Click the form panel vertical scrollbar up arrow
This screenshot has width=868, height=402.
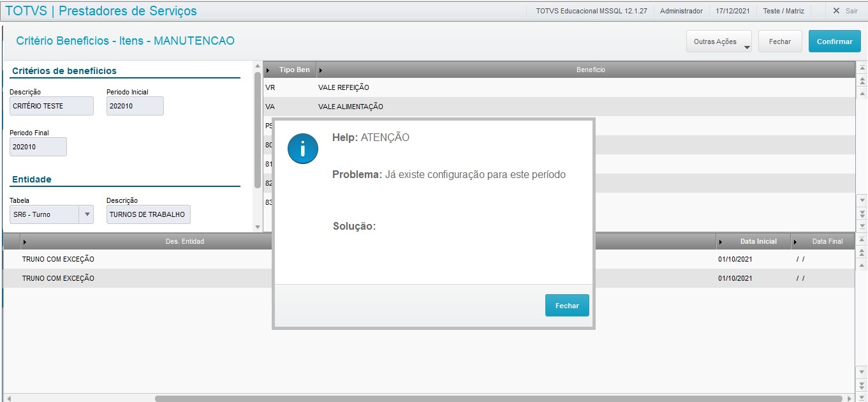click(x=258, y=66)
